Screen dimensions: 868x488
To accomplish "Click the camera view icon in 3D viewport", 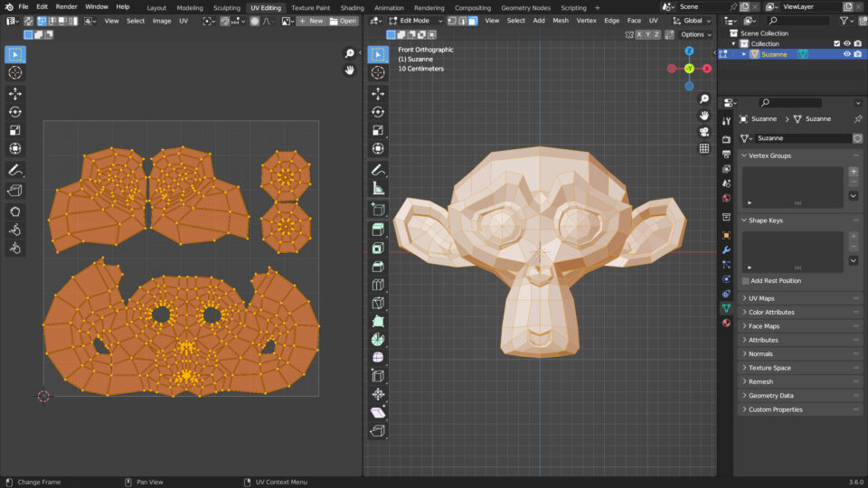I will (704, 132).
